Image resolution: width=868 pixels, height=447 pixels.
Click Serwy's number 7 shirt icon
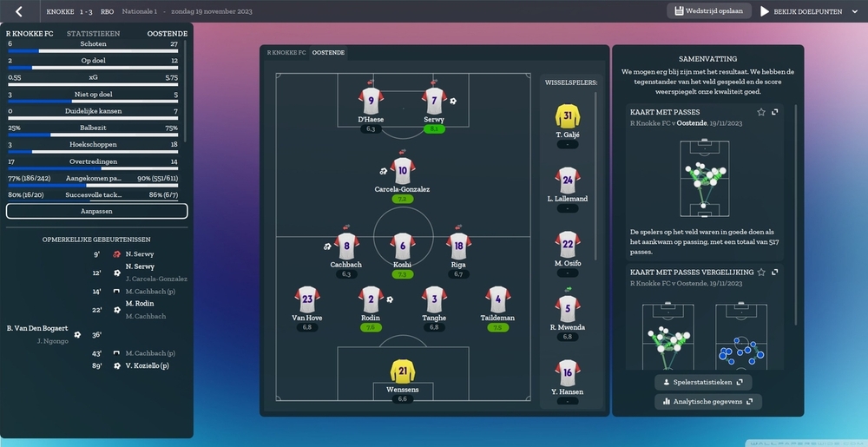[x=433, y=100]
